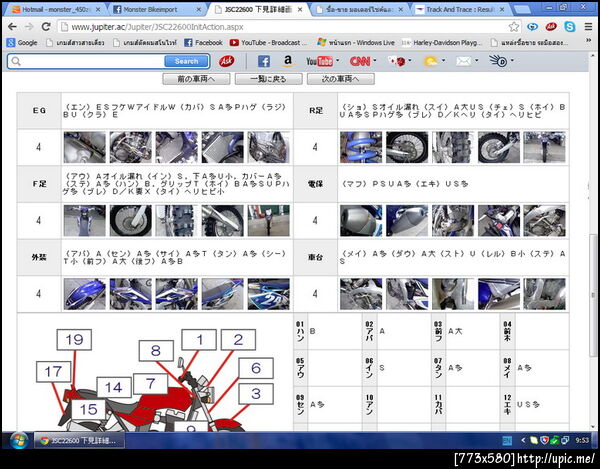Open the front wheel thumbnail in F足 row

pos(130,221)
